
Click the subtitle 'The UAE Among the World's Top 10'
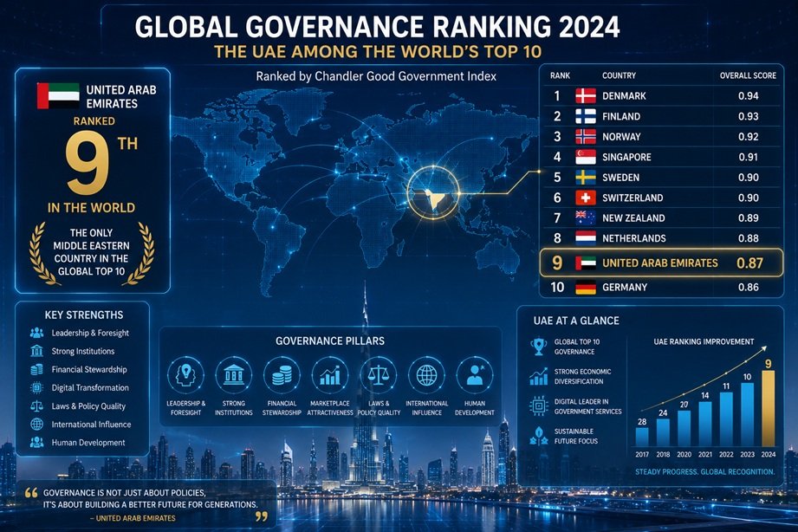(378, 52)
